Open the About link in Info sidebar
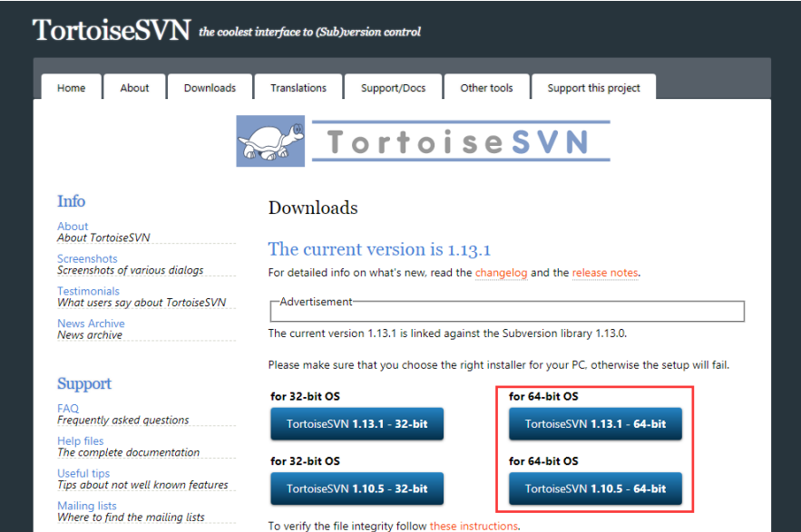Screen dimensions: 801x532 tap(73, 227)
